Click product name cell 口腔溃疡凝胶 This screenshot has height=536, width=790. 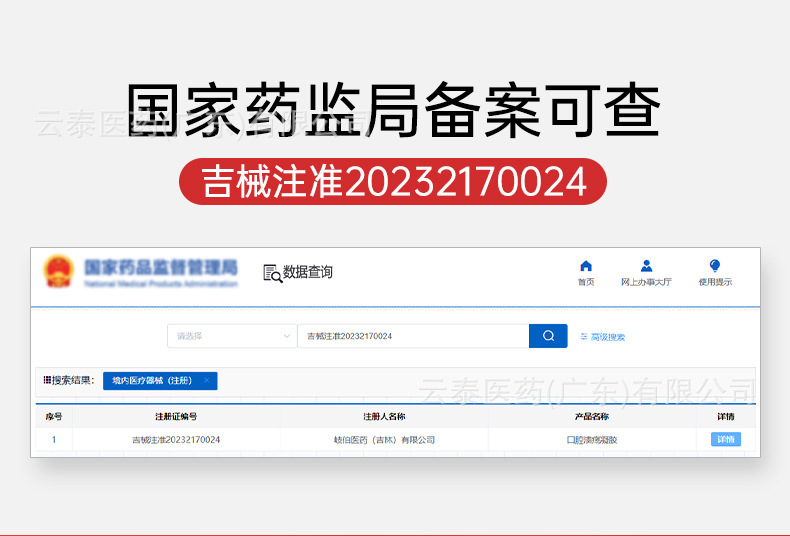591,440
